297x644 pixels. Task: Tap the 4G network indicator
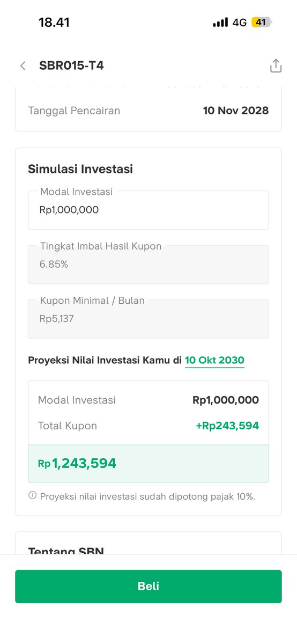[239, 23]
